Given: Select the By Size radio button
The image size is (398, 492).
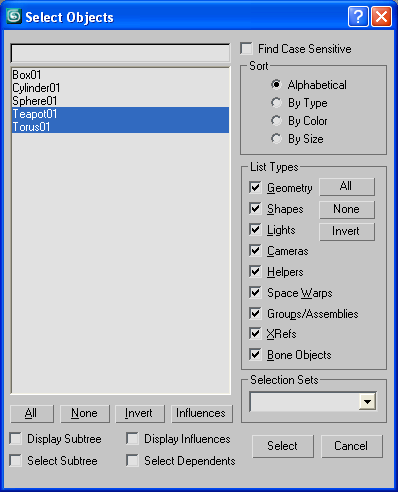Looking at the screenshot, I should click(x=276, y=138).
